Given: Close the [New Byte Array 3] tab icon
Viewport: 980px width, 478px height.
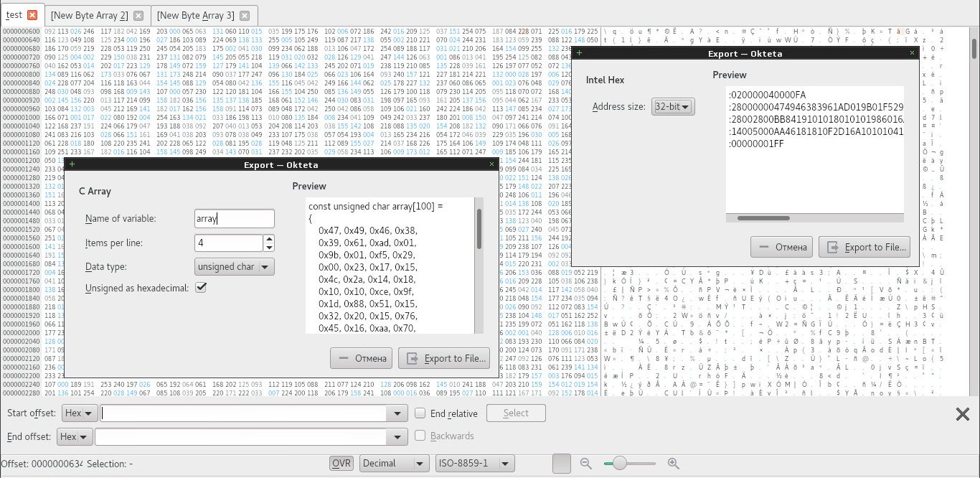Looking at the screenshot, I should pyautogui.click(x=245, y=15).
